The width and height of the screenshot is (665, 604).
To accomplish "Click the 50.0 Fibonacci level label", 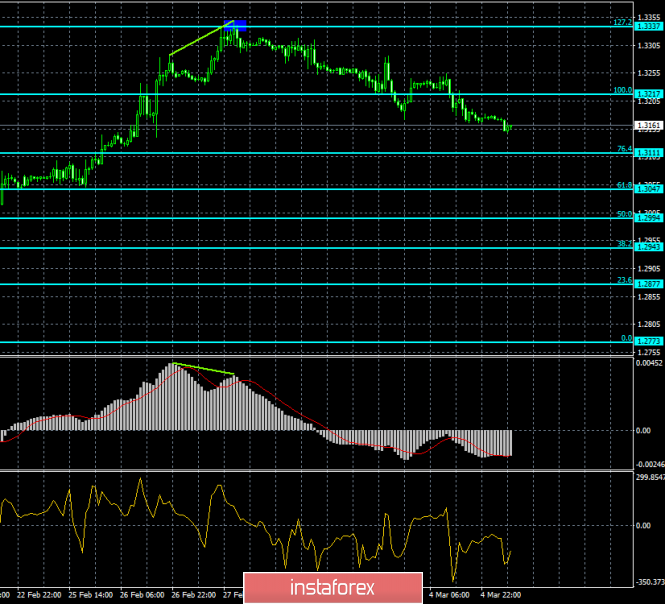I will (624, 214).
